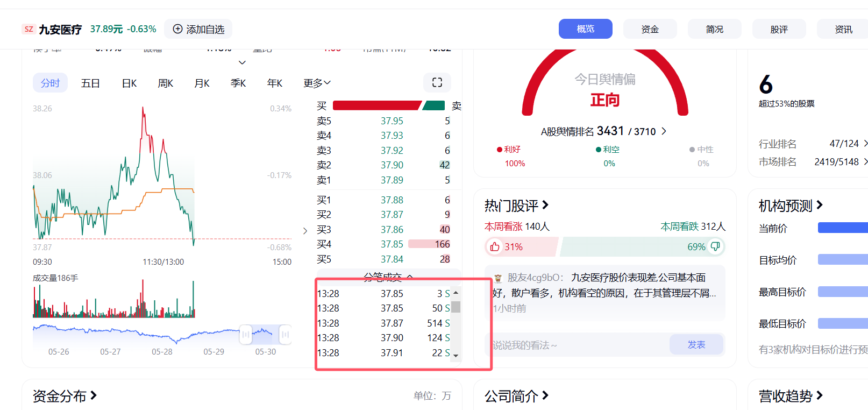Click 中性 0% sentiment label
Screen dimensions: 868x410
pos(702,156)
